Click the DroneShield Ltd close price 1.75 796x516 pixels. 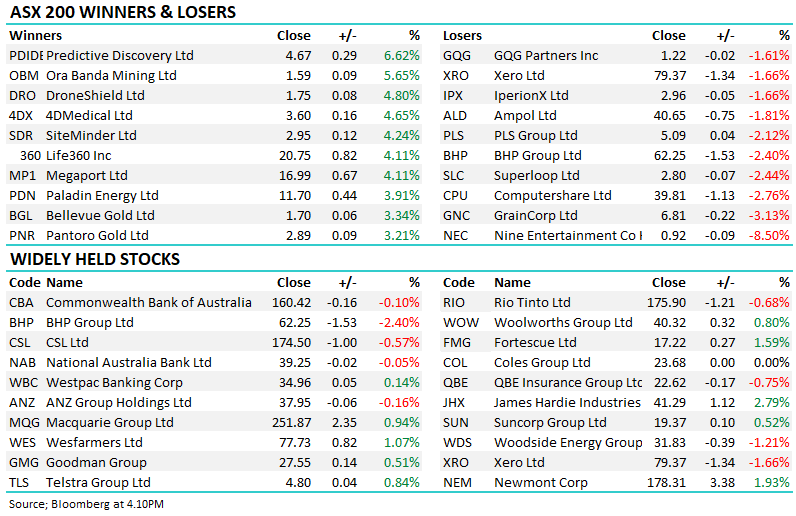click(298, 95)
